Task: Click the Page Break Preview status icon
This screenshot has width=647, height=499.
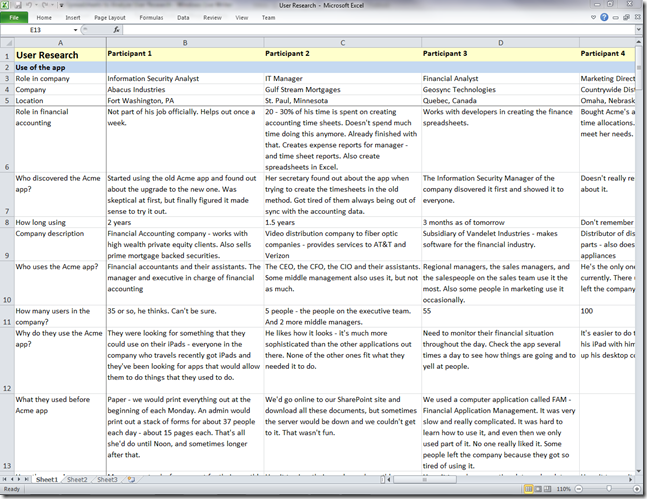Action: coord(547,489)
